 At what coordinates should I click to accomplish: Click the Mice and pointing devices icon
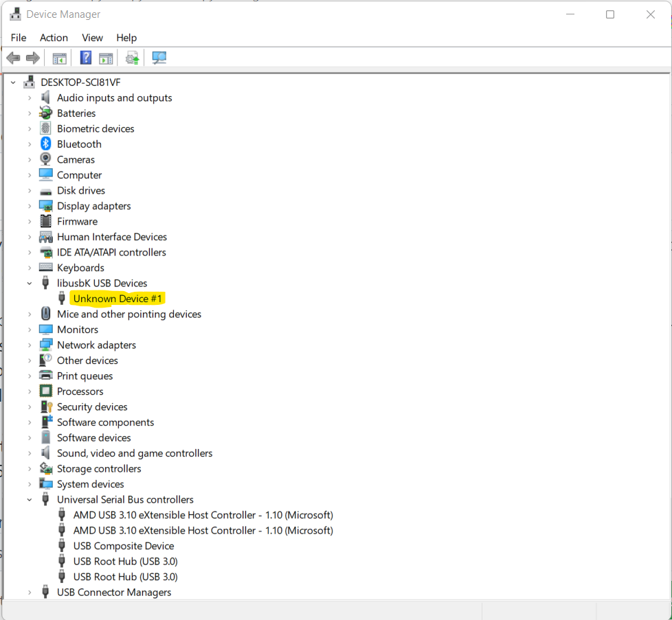(x=45, y=314)
